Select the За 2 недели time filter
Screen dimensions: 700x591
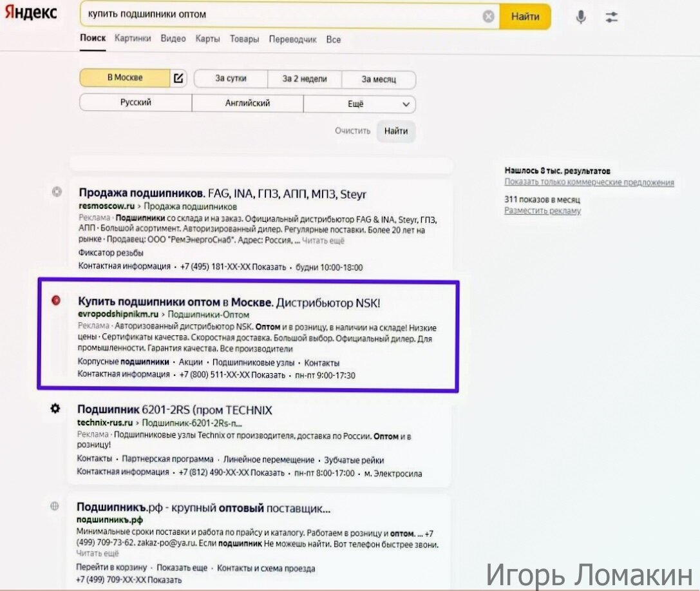click(305, 79)
